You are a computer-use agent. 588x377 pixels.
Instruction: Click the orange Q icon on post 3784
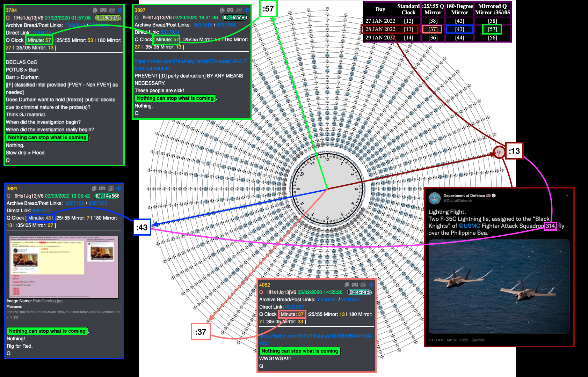8,18
